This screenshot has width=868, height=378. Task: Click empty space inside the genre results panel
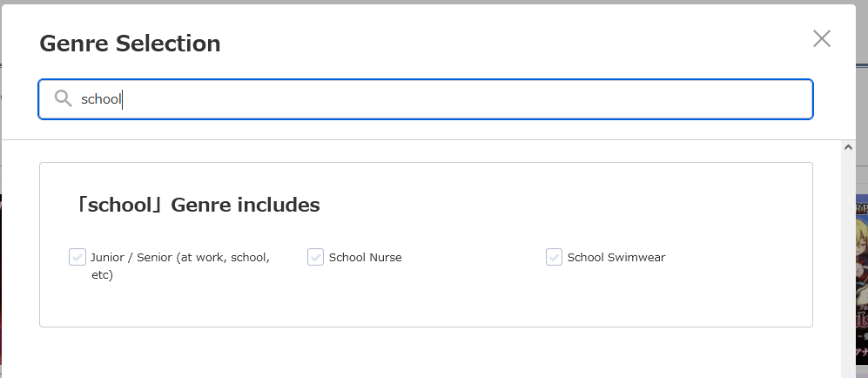(x=522, y=300)
